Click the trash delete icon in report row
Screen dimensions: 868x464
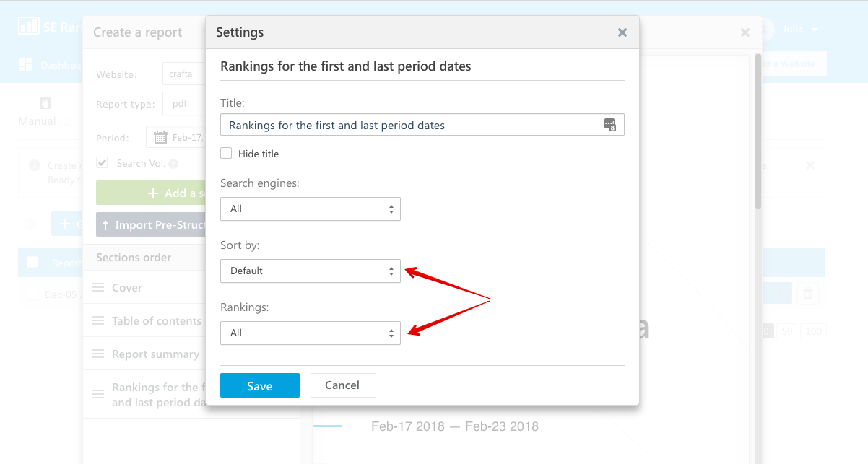coord(808,294)
